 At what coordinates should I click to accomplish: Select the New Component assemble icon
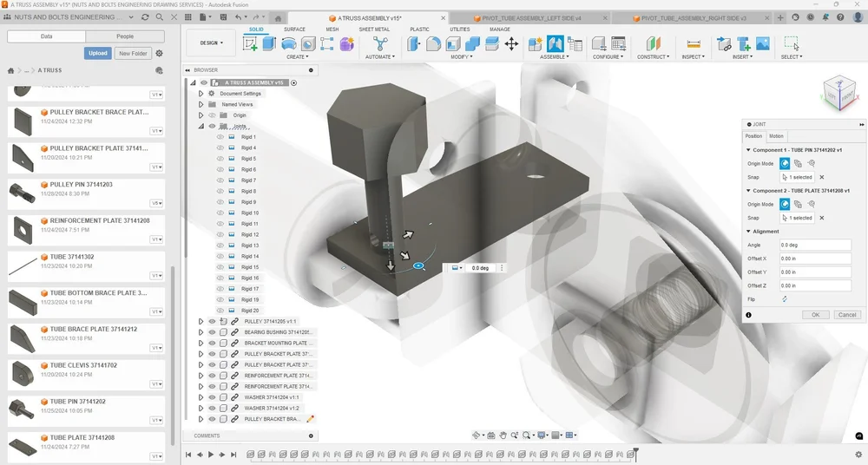535,43
